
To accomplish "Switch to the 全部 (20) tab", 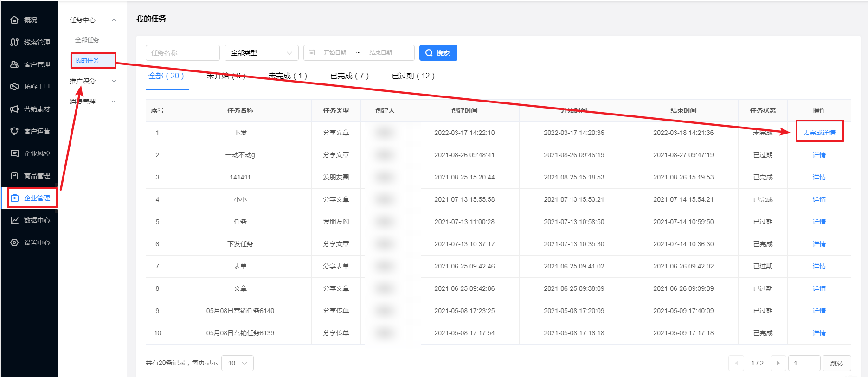I will coord(166,76).
